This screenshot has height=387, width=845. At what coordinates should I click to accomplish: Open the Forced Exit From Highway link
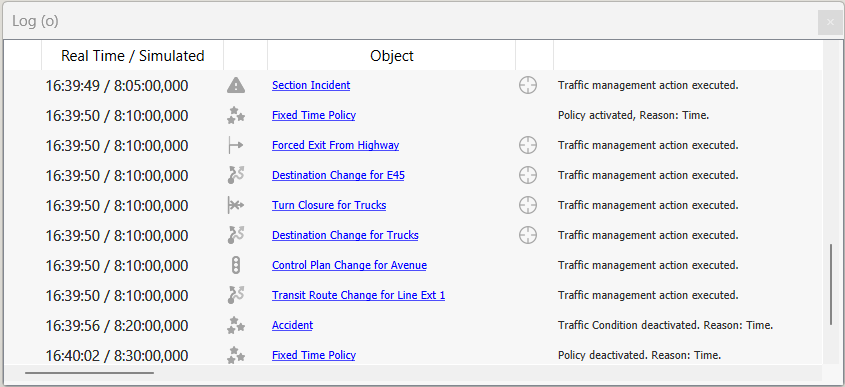click(x=335, y=146)
